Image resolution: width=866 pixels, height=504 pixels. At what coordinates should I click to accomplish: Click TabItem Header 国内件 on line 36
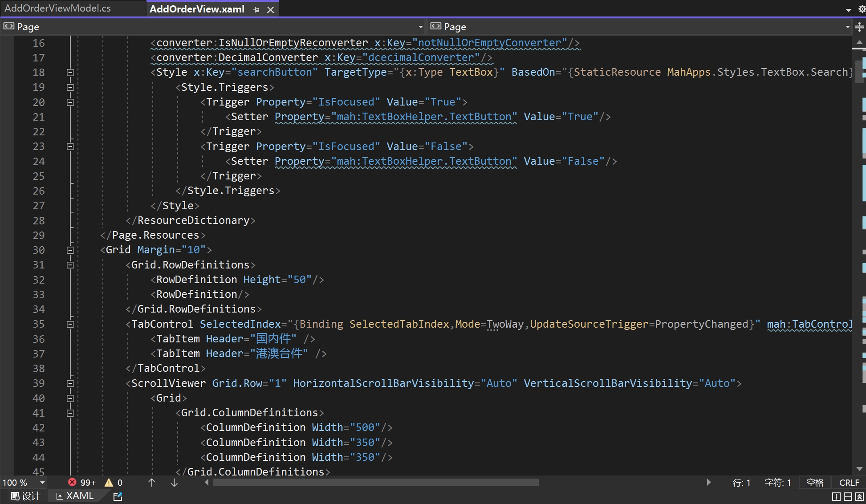pyautogui.click(x=233, y=339)
